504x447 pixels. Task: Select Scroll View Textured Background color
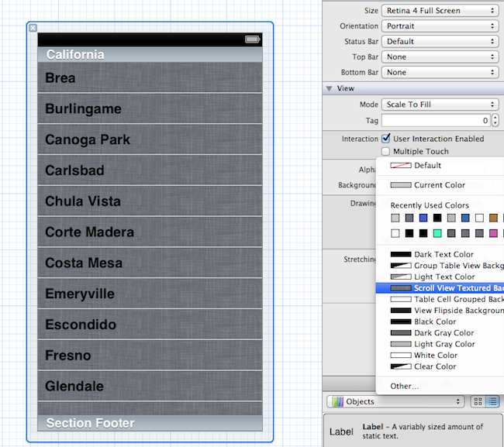(440, 288)
